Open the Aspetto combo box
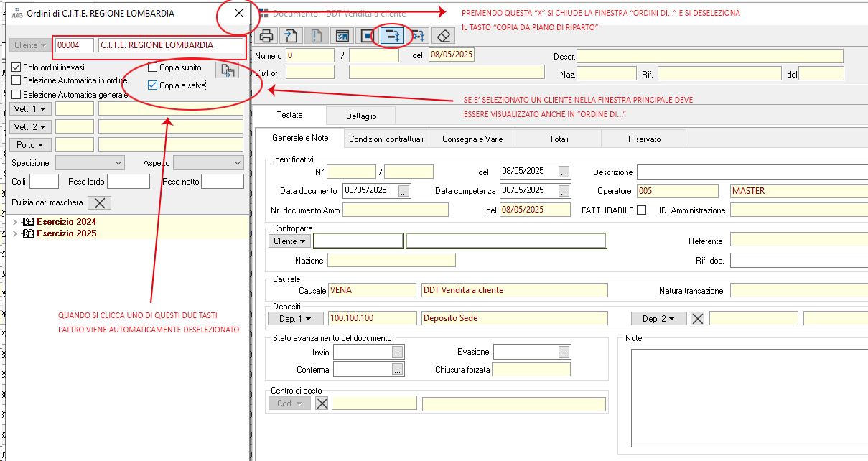This screenshot has height=461, width=868. (x=208, y=163)
